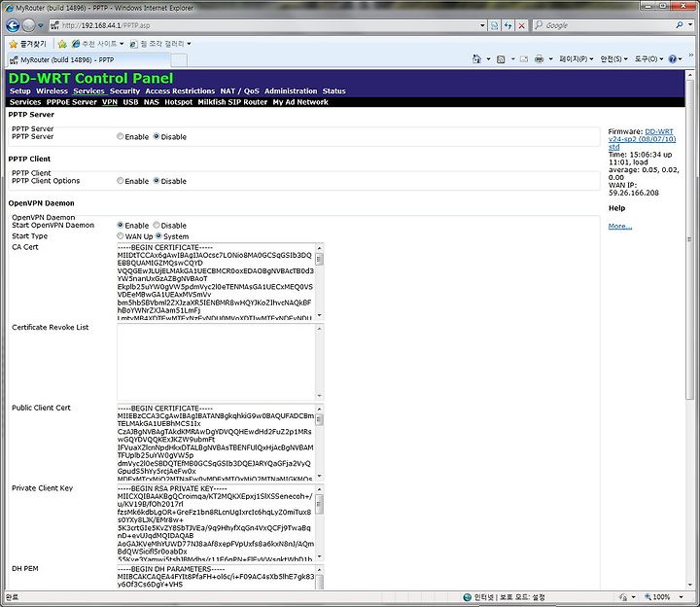Go to Milkfish SIP Router submenu
700x607 pixels.
(x=232, y=102)
